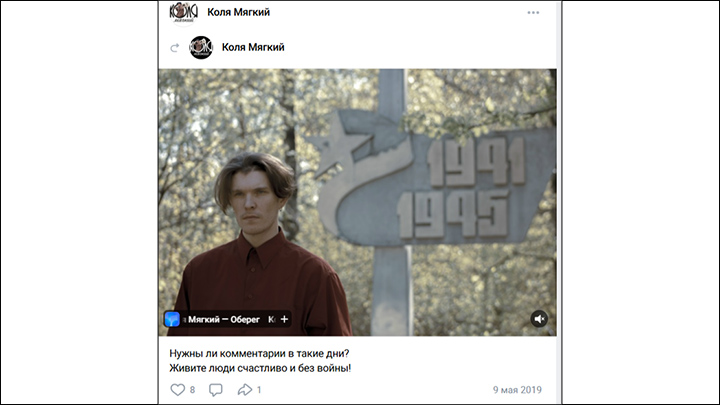Click the line Живите люди счастливо и без войны!

tap(260, 368)
